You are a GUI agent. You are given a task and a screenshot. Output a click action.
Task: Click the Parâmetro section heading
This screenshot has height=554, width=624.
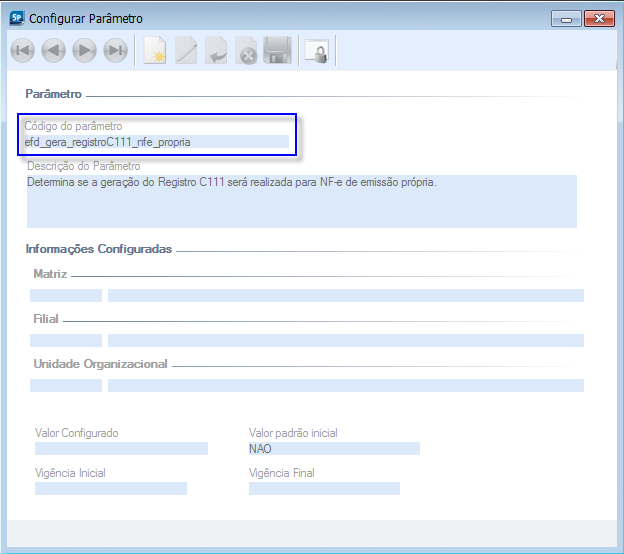coord(53,94)
